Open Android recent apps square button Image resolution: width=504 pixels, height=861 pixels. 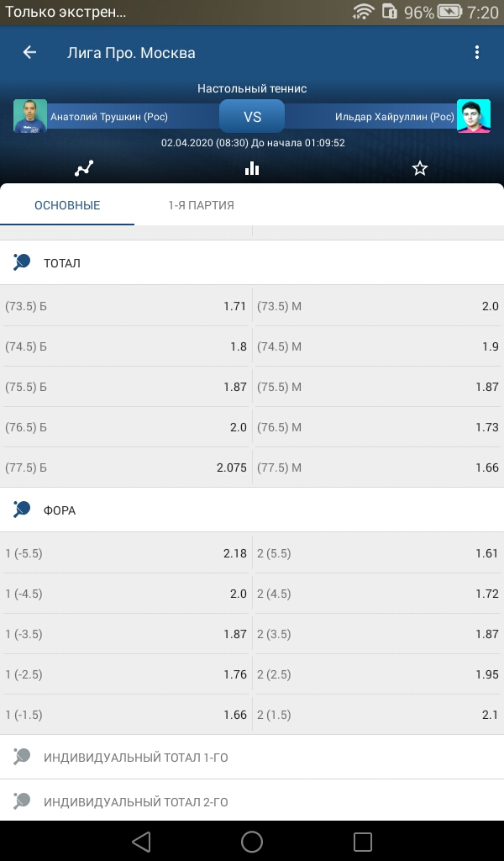(363, 841)
